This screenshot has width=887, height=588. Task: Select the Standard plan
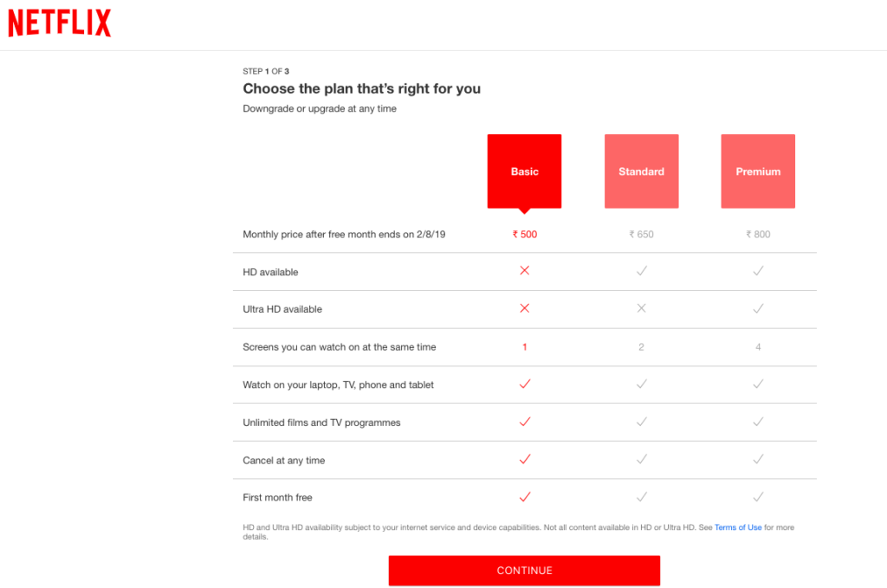[x=641, y=171]
